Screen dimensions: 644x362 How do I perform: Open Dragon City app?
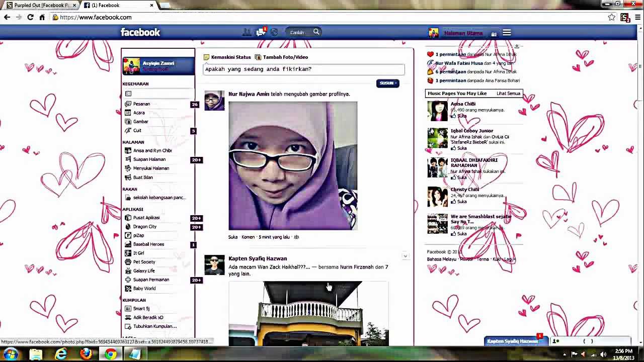(x=144, y=227)
